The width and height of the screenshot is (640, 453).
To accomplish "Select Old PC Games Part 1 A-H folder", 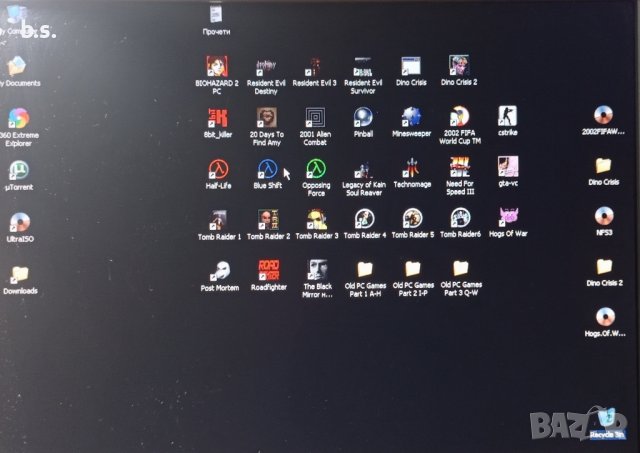I will pyautogui.click(x=364, y=270).
